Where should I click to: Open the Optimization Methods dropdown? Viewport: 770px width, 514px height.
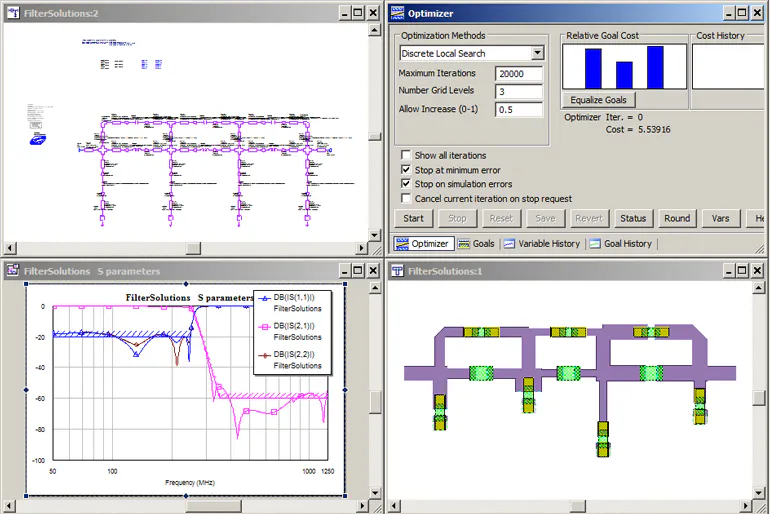point(538,53)
